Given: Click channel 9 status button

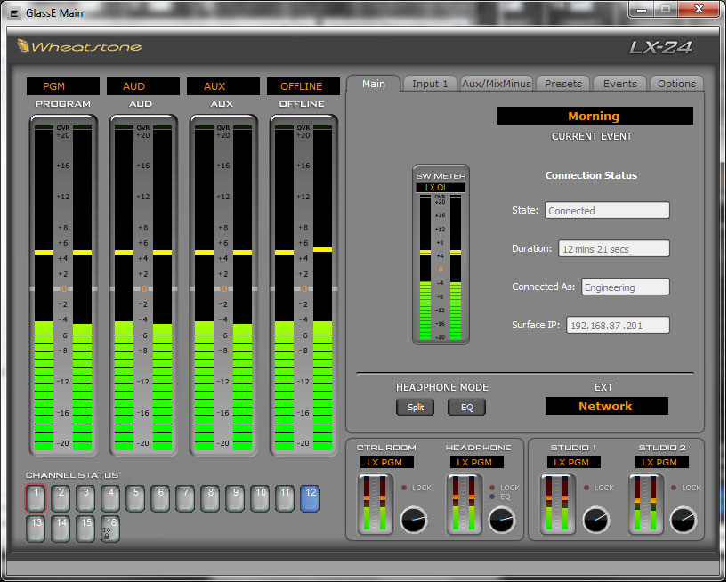Looking at the screenshot, I should 235,498.
